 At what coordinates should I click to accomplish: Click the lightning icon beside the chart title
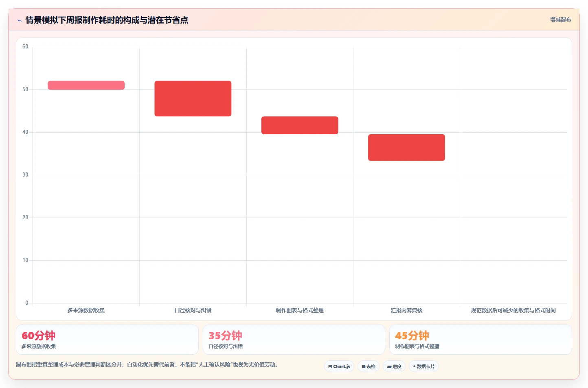coord(19,20)
